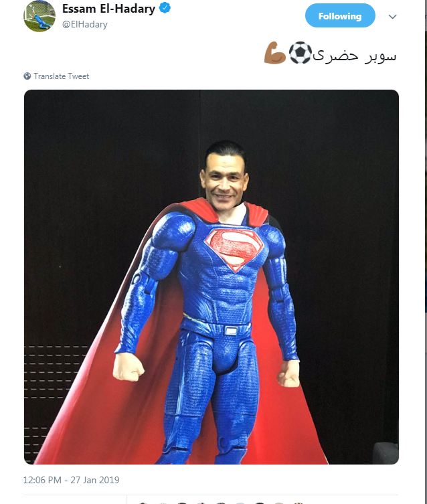427x504 pixels.
Task: Translate the tweet via Translate Tweet
Action: [x=62, y=76]
